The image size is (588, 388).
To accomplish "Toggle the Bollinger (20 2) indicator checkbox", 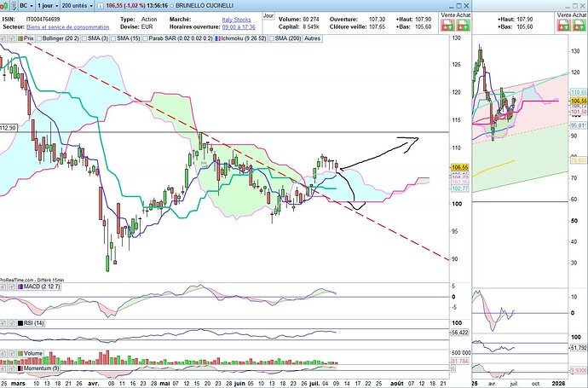I will pyautogui.click(x=39, y=38).
